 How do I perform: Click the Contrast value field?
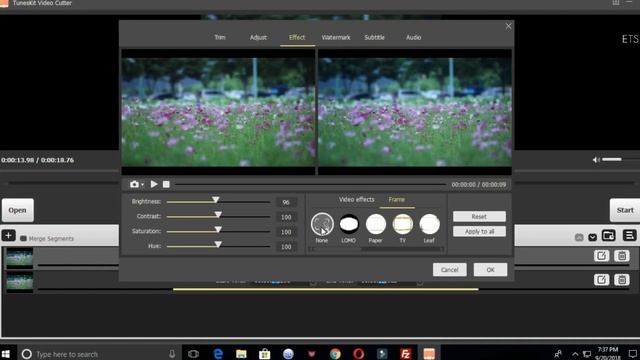[286, 217]
